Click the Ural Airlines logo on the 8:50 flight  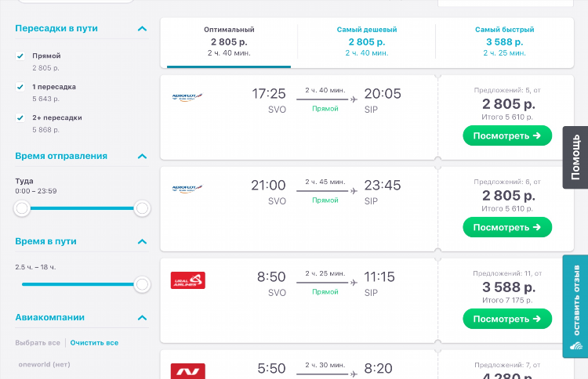click(x=188, y=280)
